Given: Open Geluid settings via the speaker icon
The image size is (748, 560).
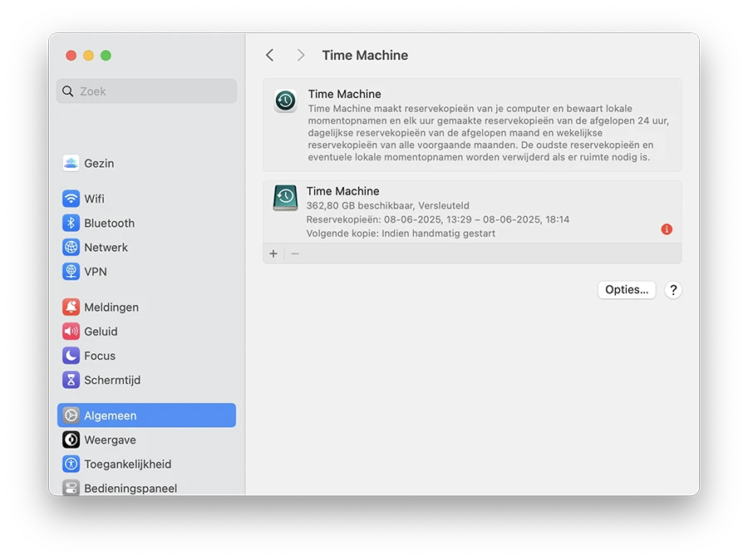Looking at the screenshot, I should point(70,331).
